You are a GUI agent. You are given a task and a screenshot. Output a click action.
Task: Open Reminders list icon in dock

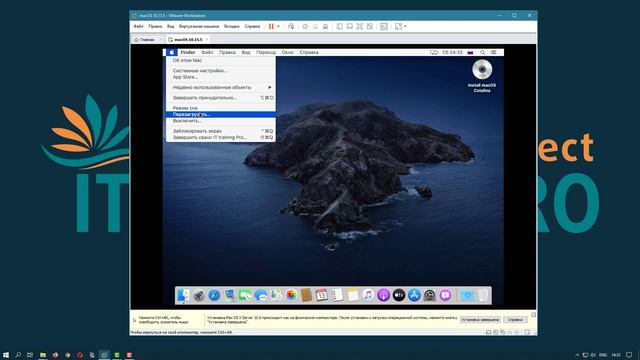[x=337, y=295]
